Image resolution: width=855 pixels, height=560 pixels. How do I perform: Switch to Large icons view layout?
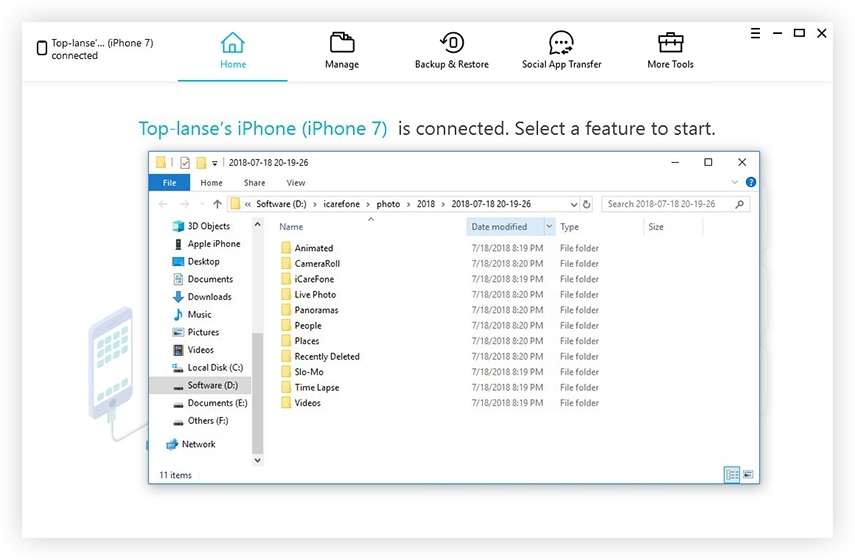[748, 474]
